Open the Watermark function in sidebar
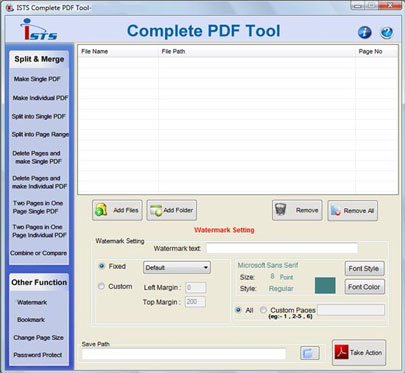This screenshot has width=405, height=373. coord(32,302)
